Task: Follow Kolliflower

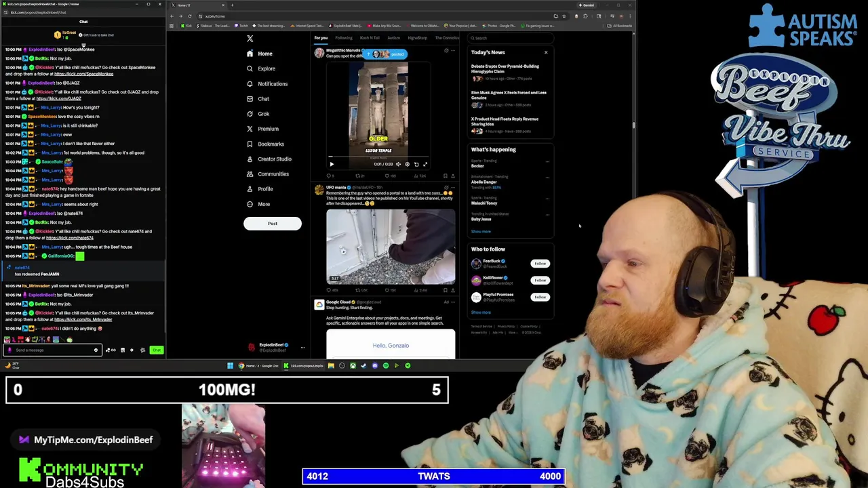Action: tap(540, 280)
